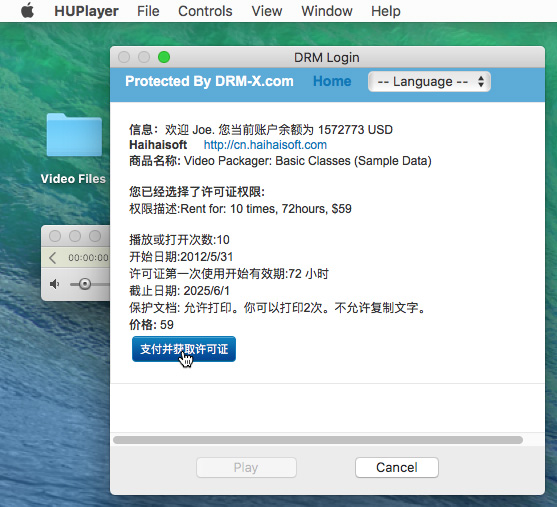Click the blue pay and get license button
557x507 pixels.
pos(184,349)
